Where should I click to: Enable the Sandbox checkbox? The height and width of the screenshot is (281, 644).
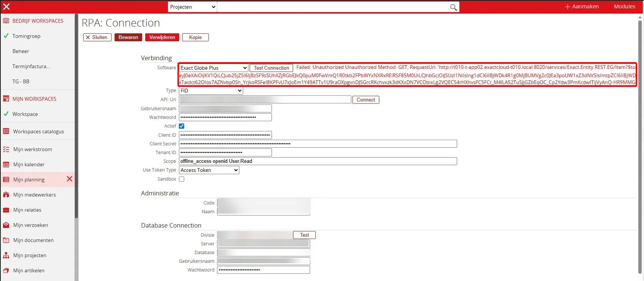click(x=182, y=179)
